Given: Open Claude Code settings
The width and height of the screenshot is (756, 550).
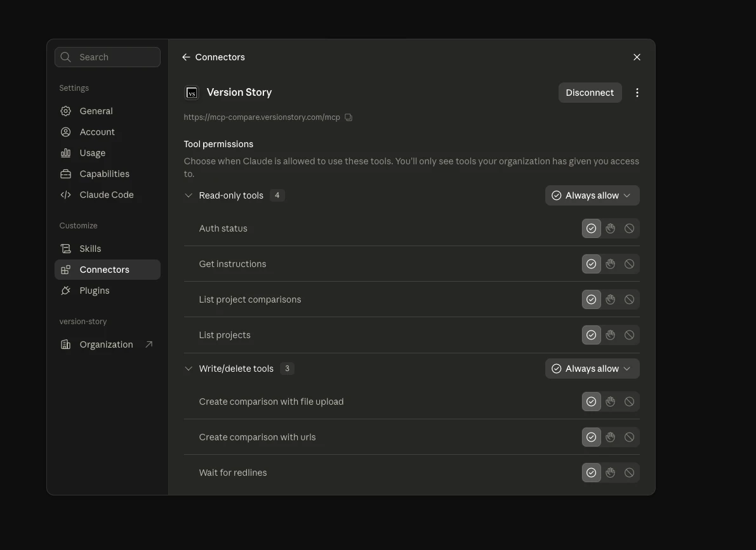Looking at the screenshot, I should point(107,195).
